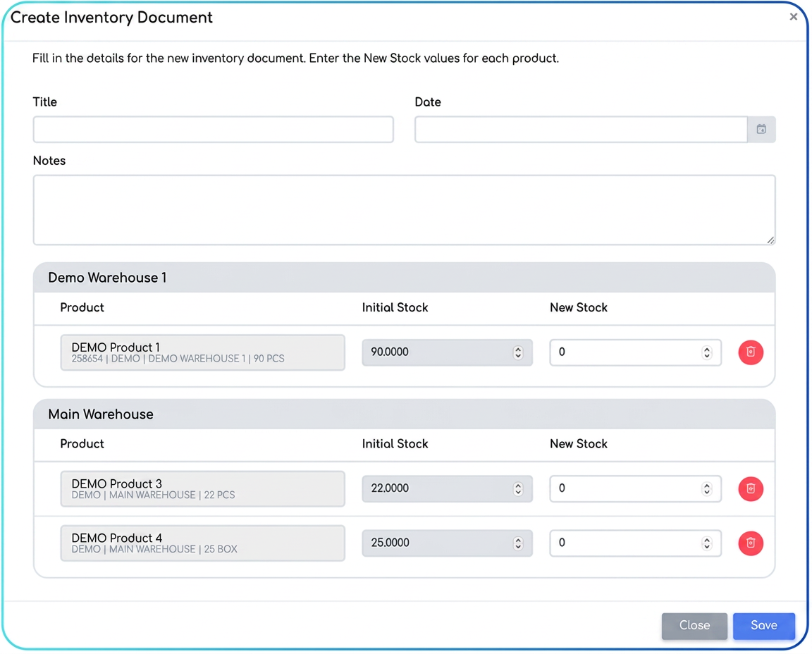Click the Close button
Screen dimensions: 812x654
(694, 626)
